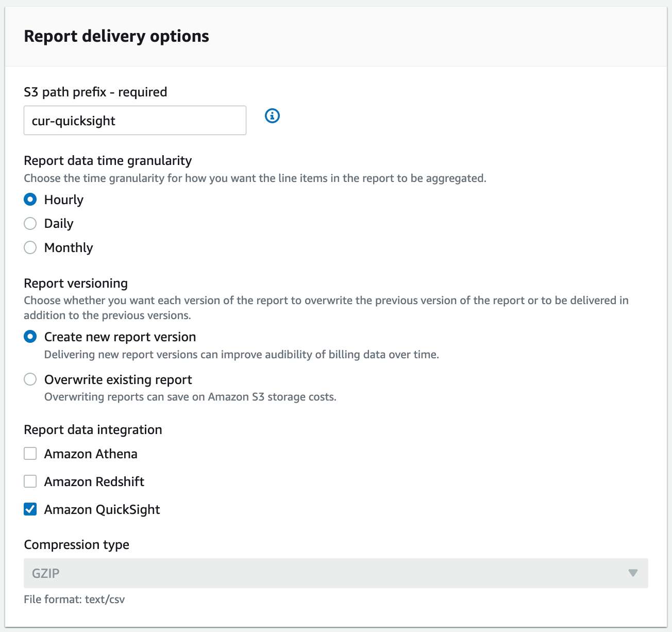Click the Report data integration label
Image resolution: width=672 pixels, height=632 pixels.
click(x=93, y=429)
